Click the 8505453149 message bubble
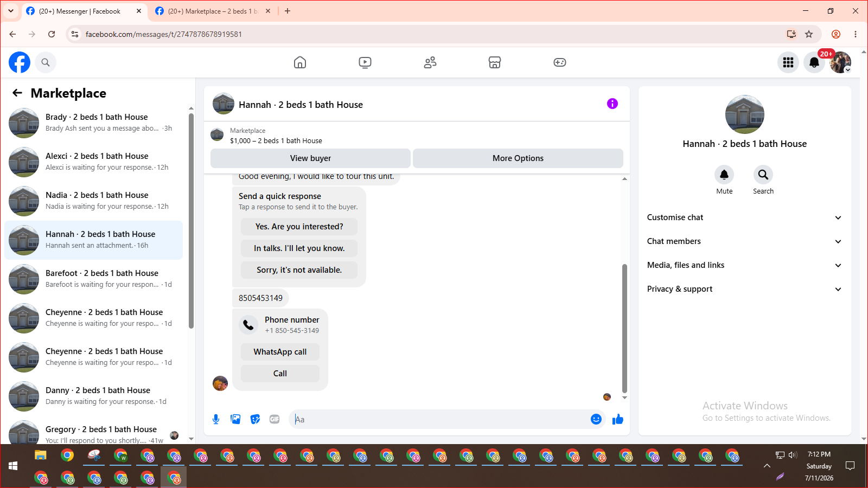868x488 pixels. [x=260, y=298]
